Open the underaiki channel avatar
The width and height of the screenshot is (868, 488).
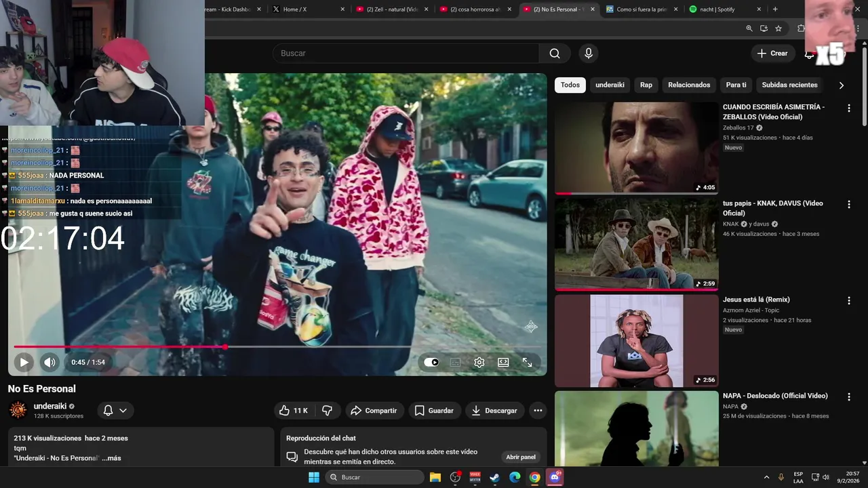pos(18,411)
